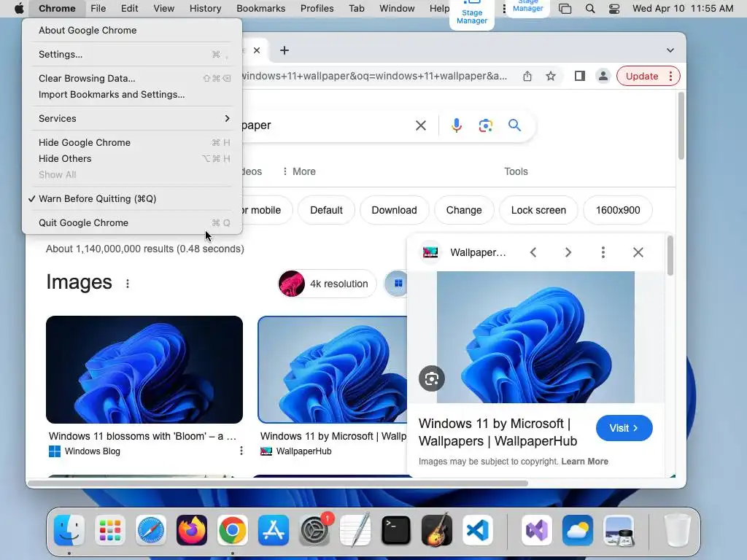This screenshot has height=560, width=747.
Task: Select the Change filter chip
Action: point(464,210)
